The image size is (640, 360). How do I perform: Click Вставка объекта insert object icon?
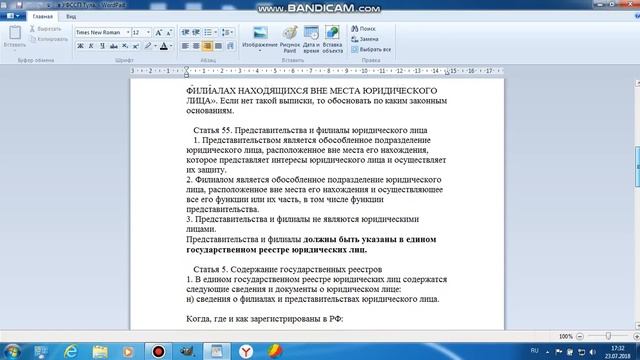(332, 33)
